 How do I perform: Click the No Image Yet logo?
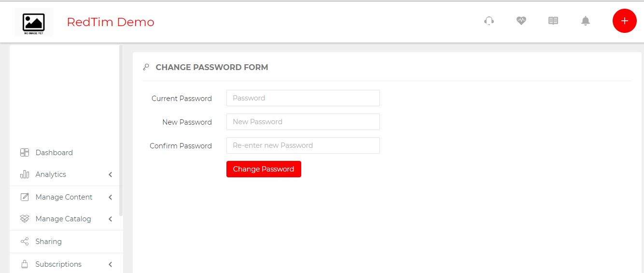(x=34, y=22)
